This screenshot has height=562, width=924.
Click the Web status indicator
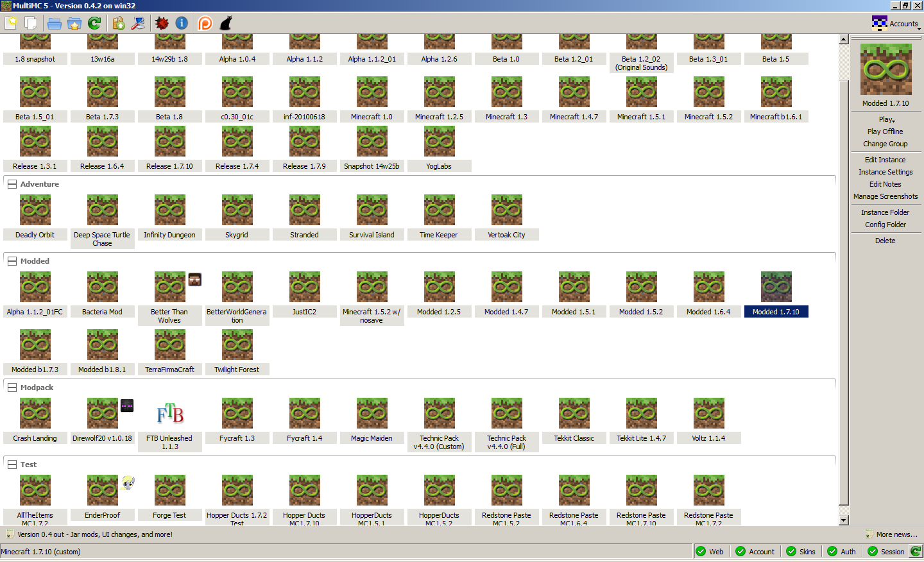tap(710, 552)
